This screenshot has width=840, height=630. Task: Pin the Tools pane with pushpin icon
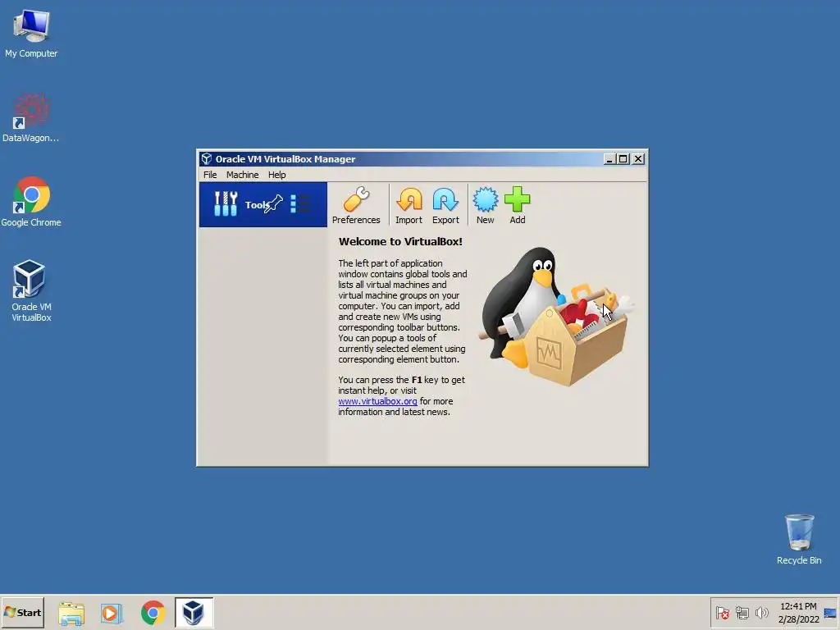(x=274, y=204)
